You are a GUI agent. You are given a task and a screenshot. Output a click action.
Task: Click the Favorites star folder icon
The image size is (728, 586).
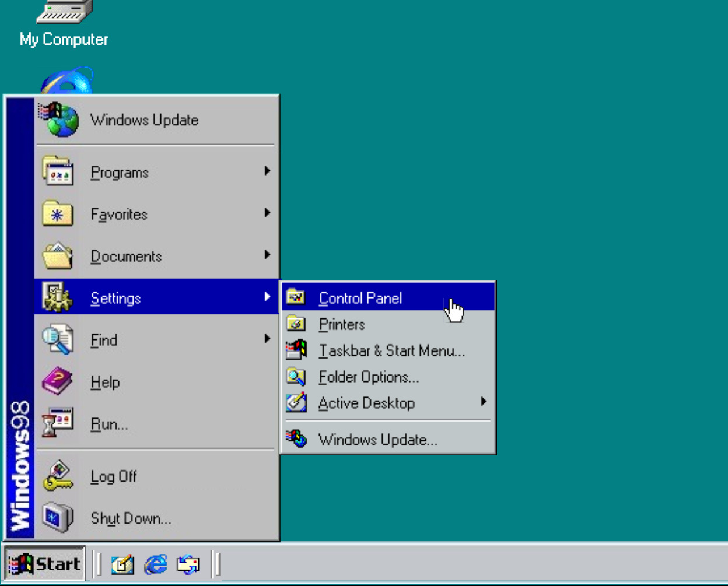(58, 213)
